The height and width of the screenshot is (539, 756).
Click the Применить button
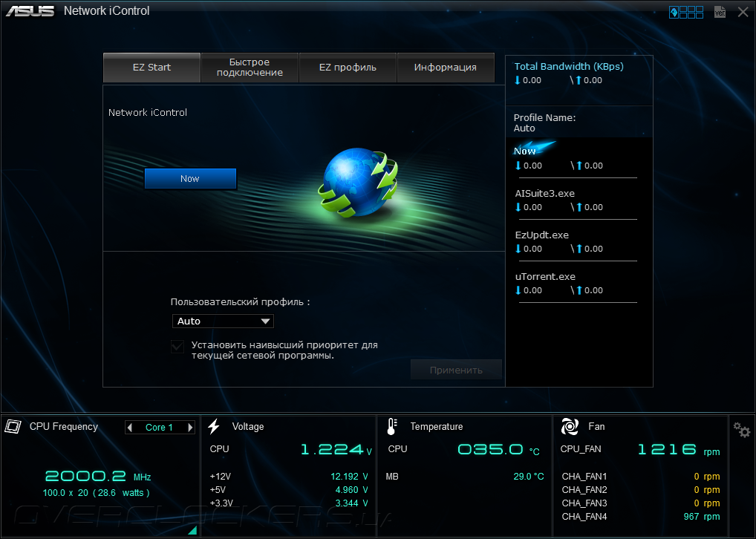pos(456,370)
